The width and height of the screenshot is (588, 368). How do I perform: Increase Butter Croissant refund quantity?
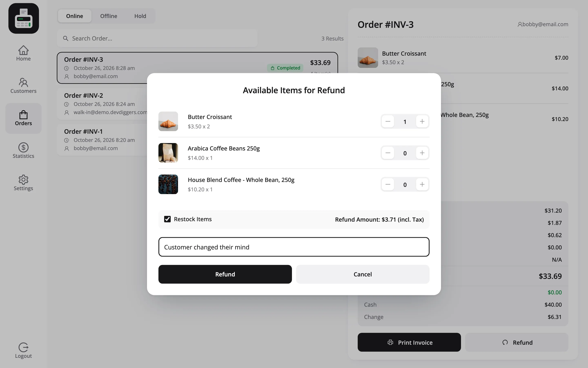click(422, 121)
